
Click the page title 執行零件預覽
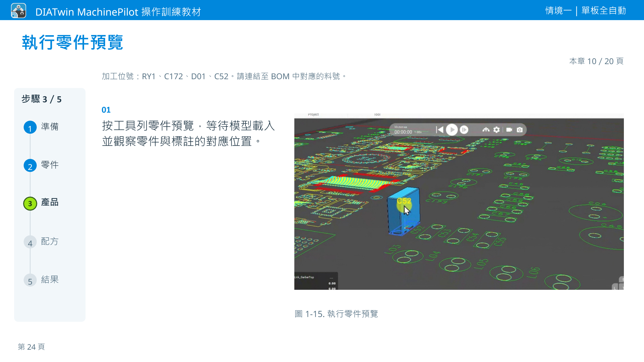click(x=72, y=42)
